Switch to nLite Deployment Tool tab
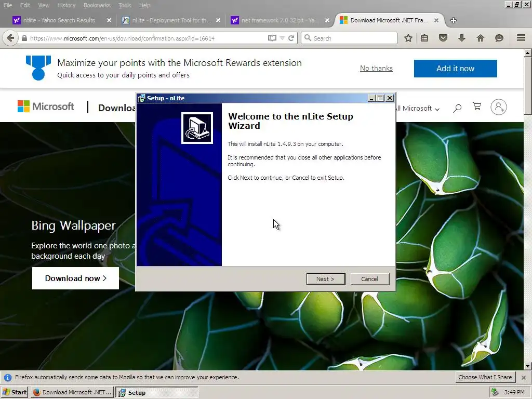532x399 pixels. pyautogui.click(x=166, y=20)
